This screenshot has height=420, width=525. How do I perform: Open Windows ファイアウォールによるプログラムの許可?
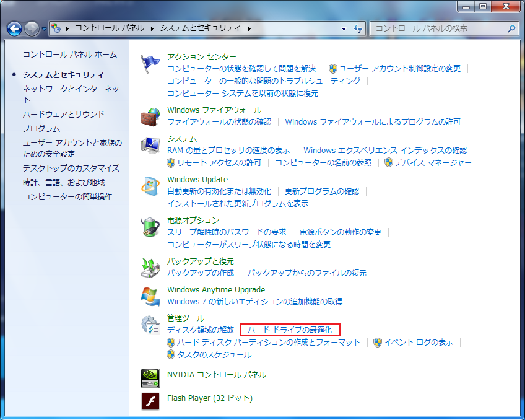click(x=373, y=122)
